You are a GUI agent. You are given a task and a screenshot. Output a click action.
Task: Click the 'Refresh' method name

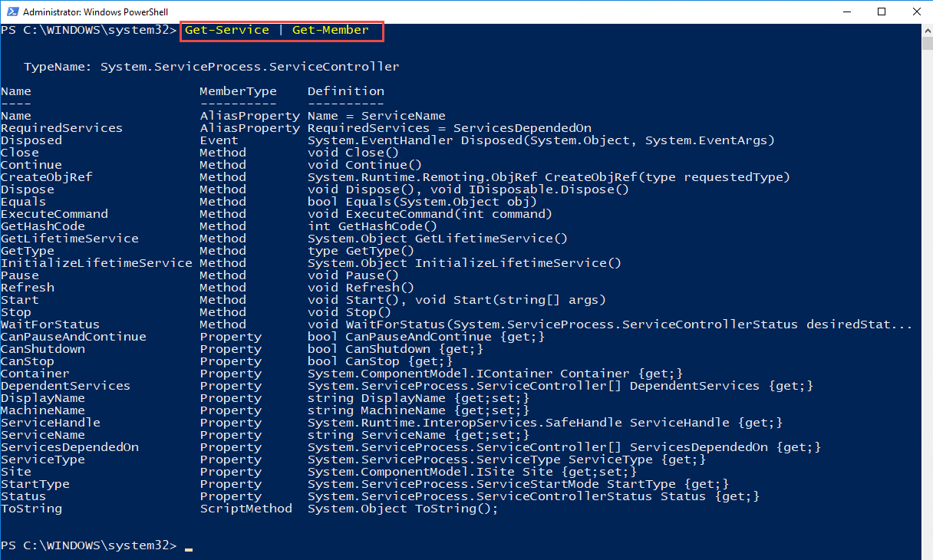[x=28, y=288]
